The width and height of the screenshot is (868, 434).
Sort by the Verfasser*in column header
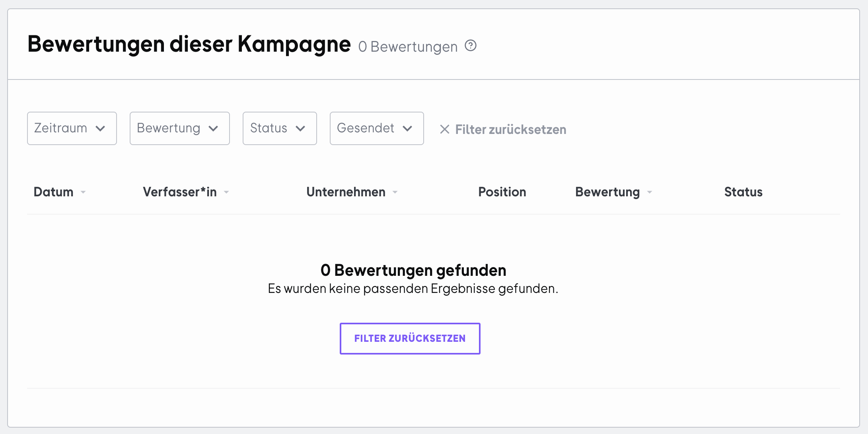(180, 192)
